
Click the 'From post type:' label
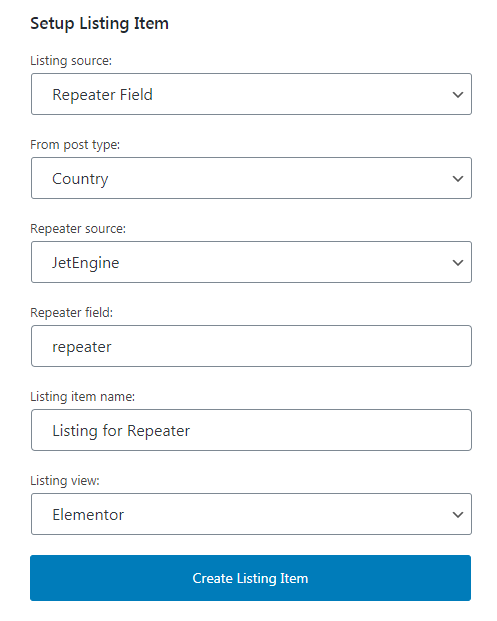point(75,145)
